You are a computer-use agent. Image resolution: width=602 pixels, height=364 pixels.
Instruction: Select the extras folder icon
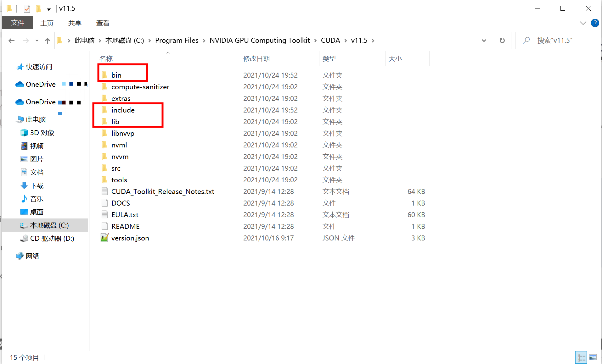104,98
